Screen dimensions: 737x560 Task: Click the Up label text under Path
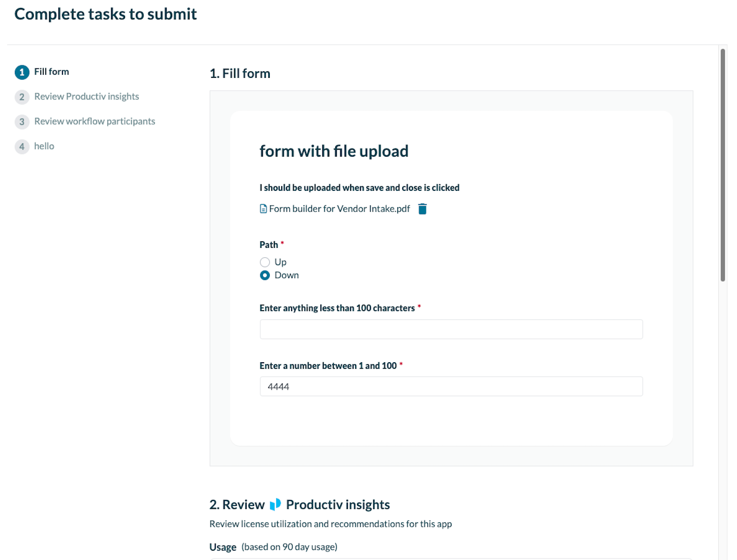click(281, 262)
